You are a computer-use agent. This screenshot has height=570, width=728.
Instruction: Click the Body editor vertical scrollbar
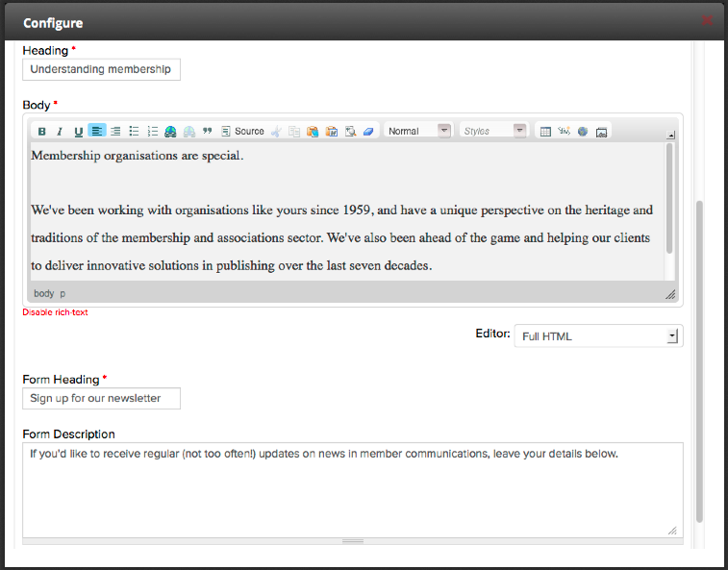(669, 200)
